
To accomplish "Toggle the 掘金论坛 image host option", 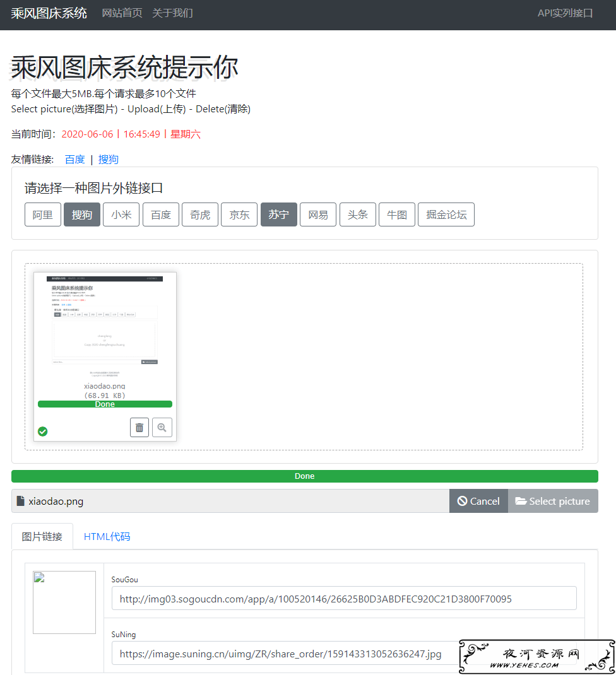I will [x=446, y=214].
